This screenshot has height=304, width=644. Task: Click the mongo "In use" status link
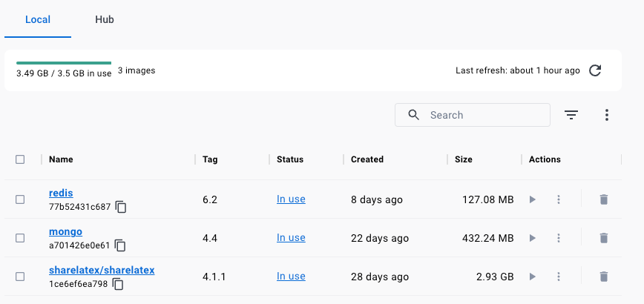(291, 238)
